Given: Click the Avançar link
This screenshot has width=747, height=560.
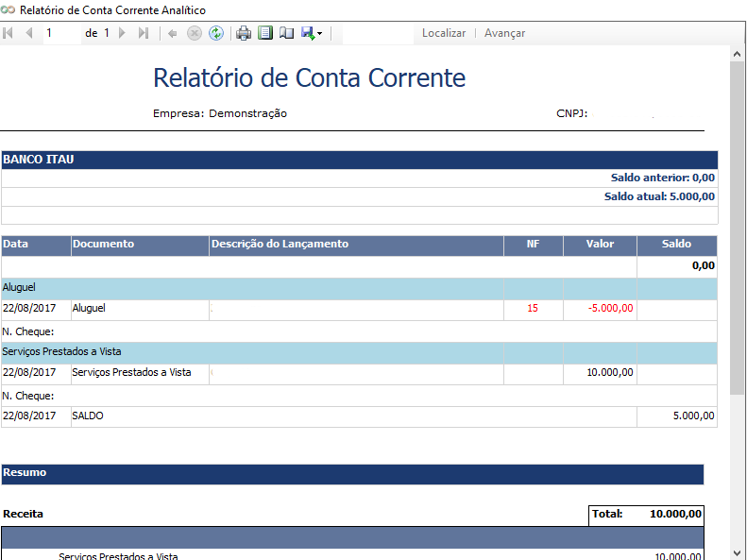Looking at the screenshot, I should click(x=504, y=33).
